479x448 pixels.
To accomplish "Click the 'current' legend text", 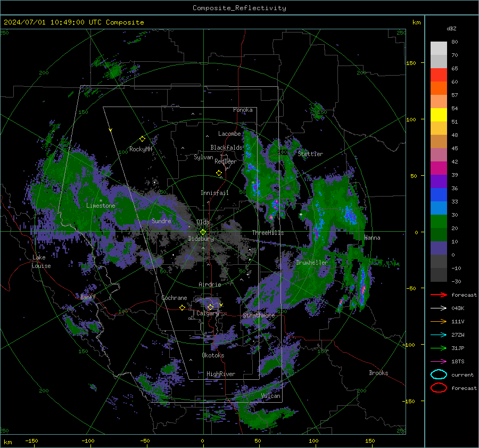I will click(463, 374).
